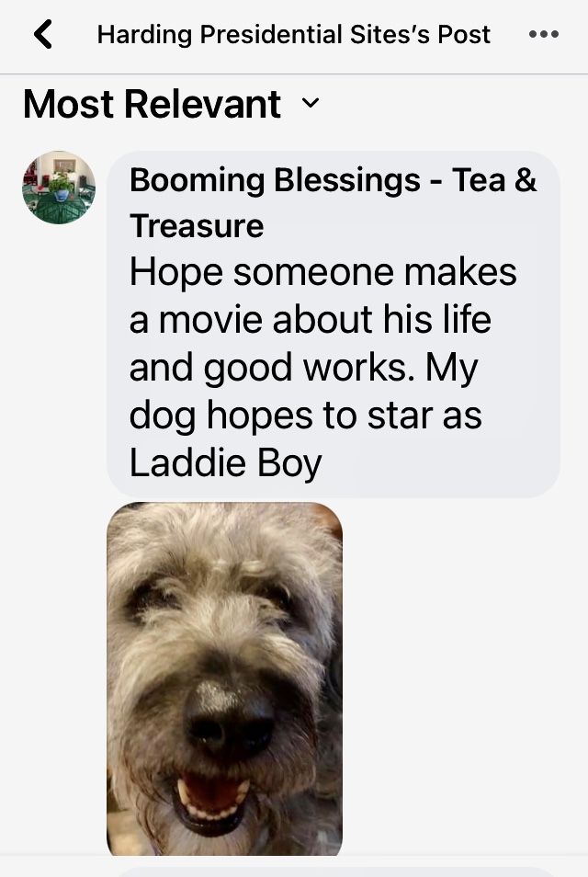Tap the 'a movie about his life' line
The image size is (588, 877).
point(311,320)
